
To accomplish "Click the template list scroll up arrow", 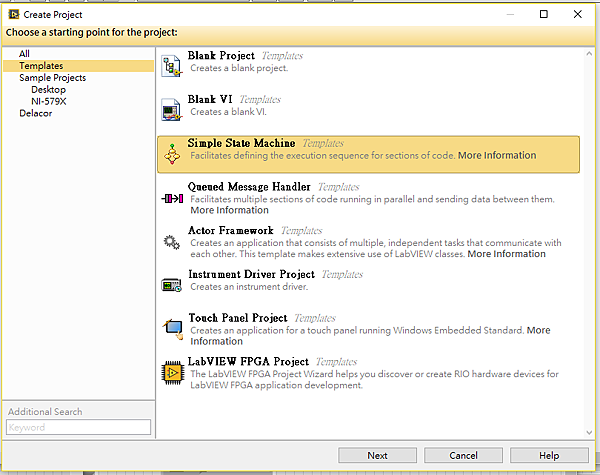I will tap(589, 54).
